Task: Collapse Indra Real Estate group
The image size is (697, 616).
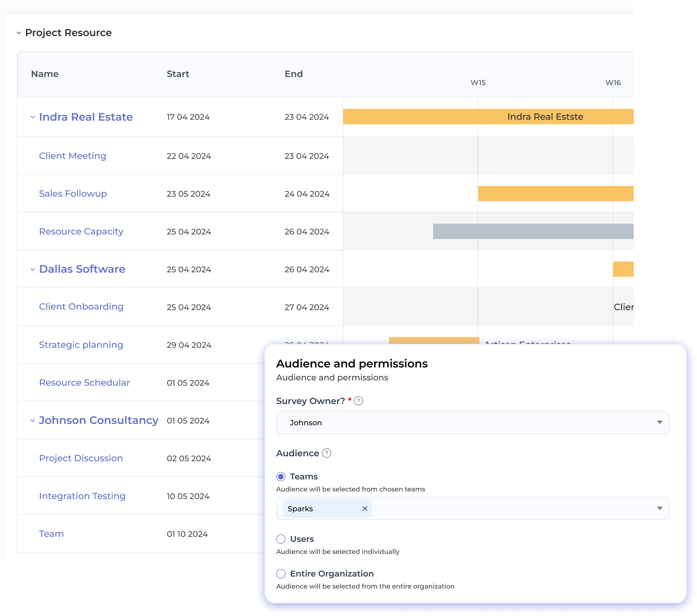Action: [x=33, y=117]
